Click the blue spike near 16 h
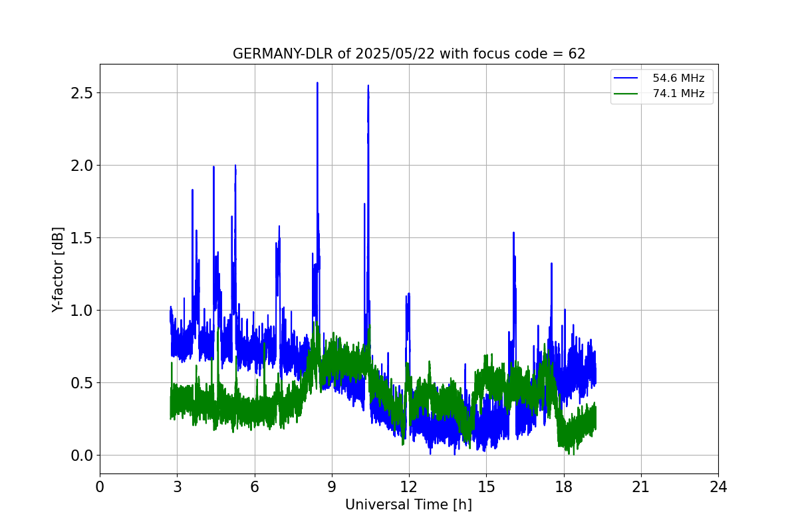The height and width of the screenshot is (532, 798). [513, 233]
